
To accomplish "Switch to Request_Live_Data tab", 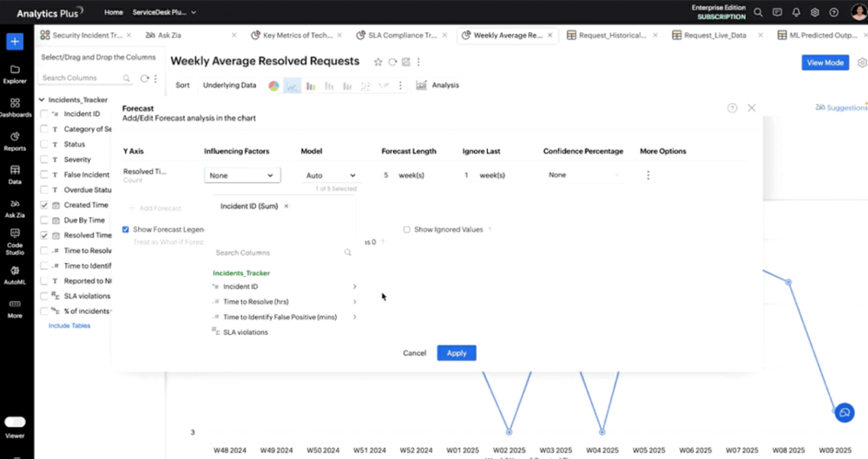I will click(715, 35).
